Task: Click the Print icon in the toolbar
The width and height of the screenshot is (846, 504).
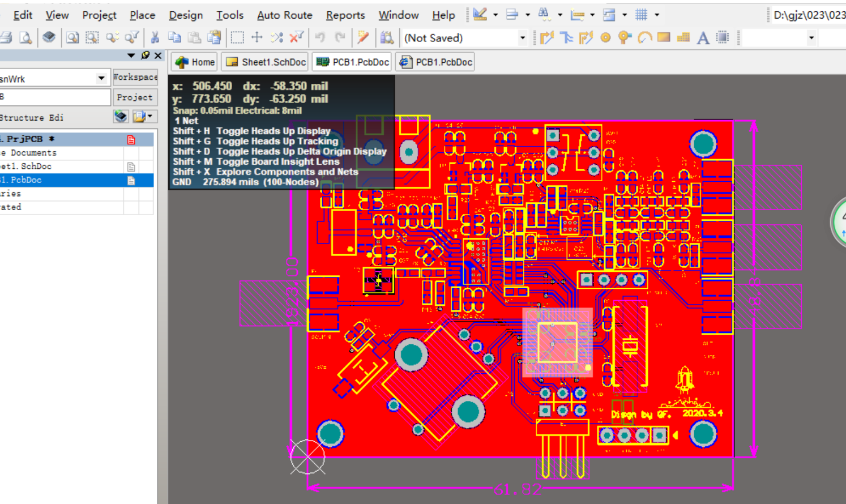Action: tap(6, 38)
